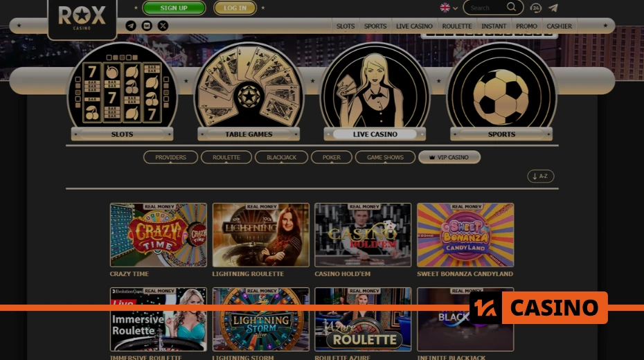Open the Crazy Time game thumbnail
Viewport: 644px width, 360px height.
[159, 235]
